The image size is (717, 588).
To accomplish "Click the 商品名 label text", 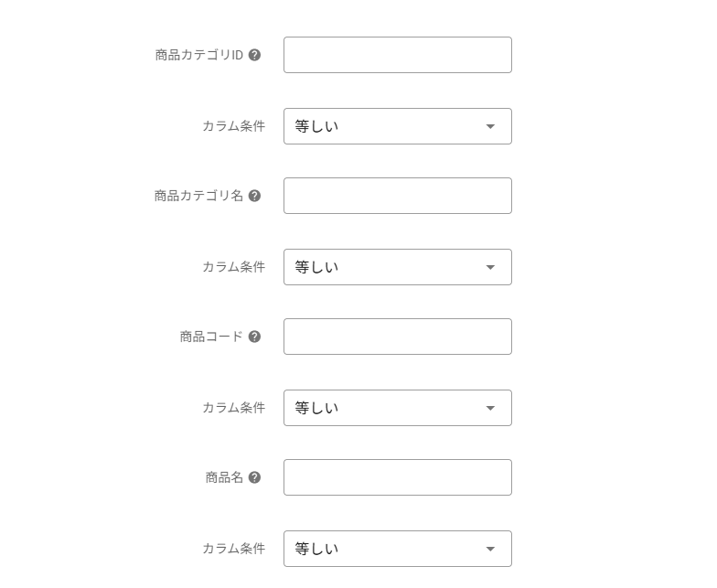I will [x=224, y=477].
